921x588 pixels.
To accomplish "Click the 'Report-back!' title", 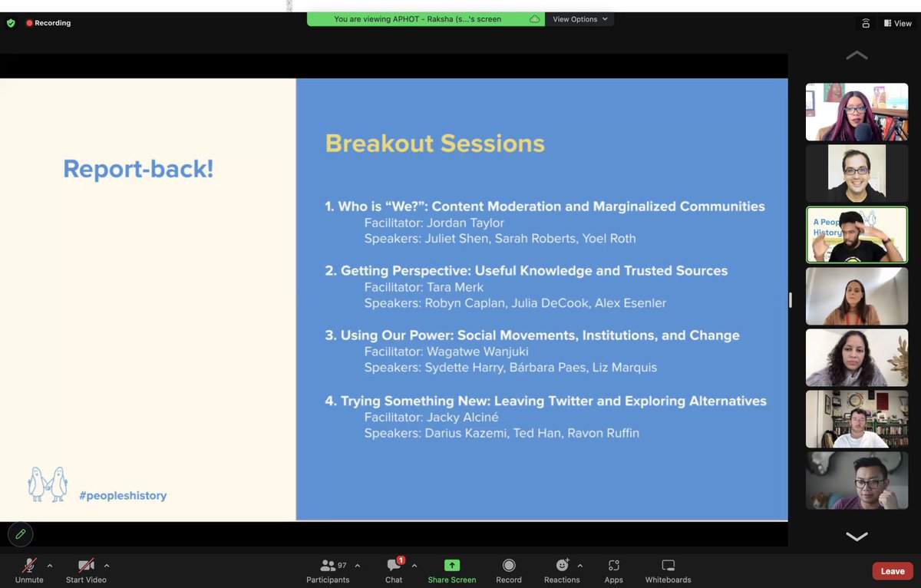I will click(x=138, y=169).
